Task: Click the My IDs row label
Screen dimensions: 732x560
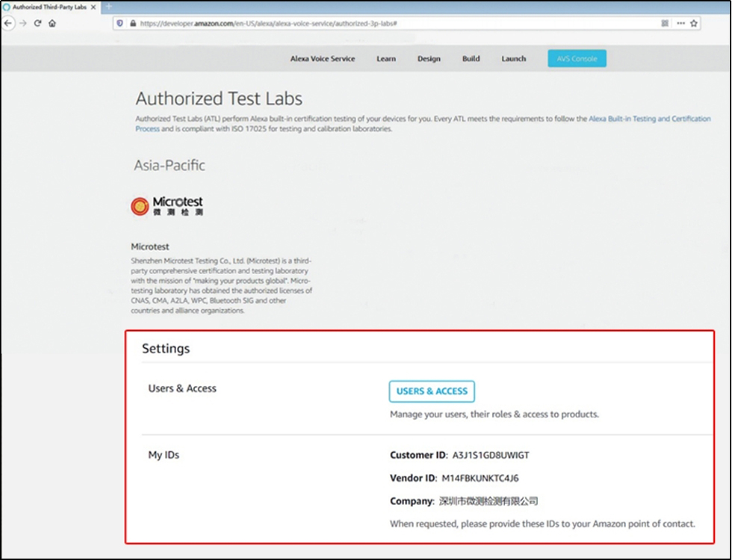Action: pos(164,455)
